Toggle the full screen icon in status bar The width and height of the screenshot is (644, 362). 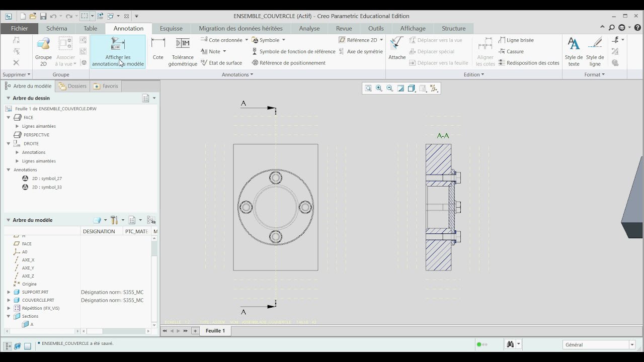[28, 346]
